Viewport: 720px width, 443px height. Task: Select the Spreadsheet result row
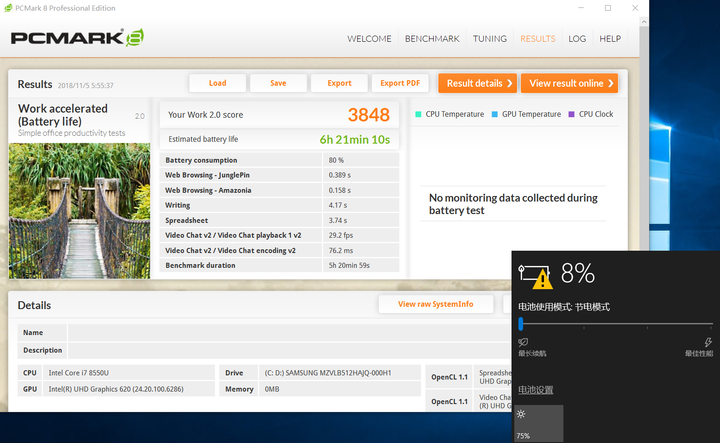coord(279,220)
